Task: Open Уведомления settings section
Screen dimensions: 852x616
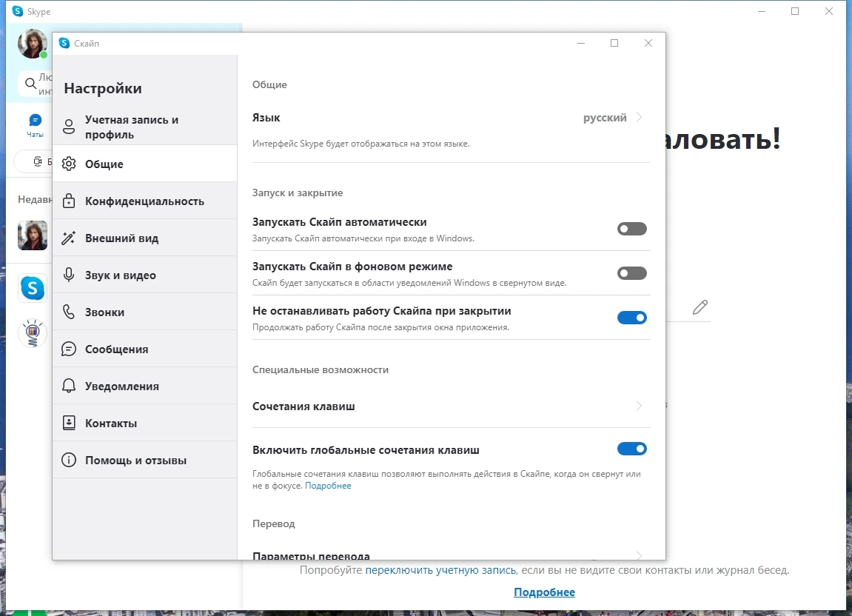Action: click(144, 386)
